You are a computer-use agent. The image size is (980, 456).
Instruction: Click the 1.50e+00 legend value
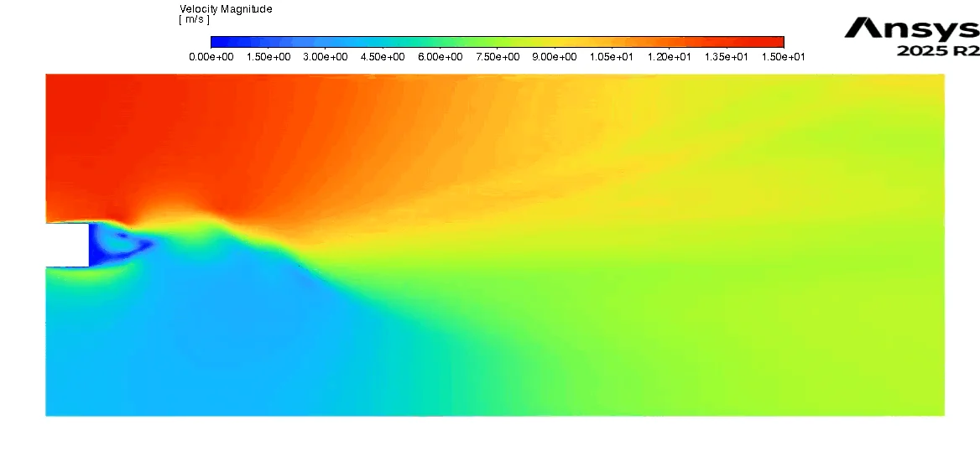pos(268,57)
